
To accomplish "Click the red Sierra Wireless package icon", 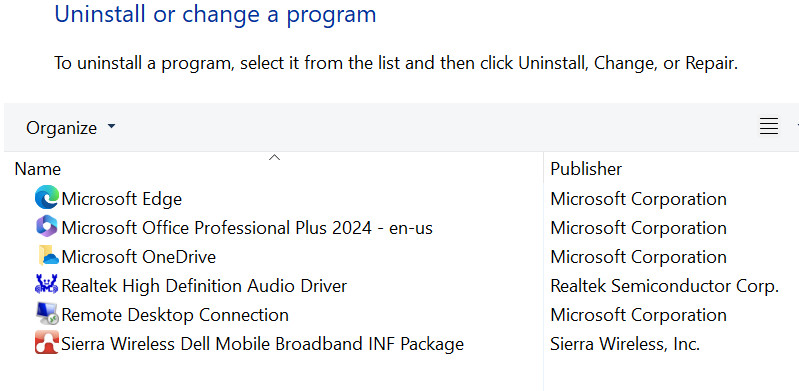I will point(47,343).
